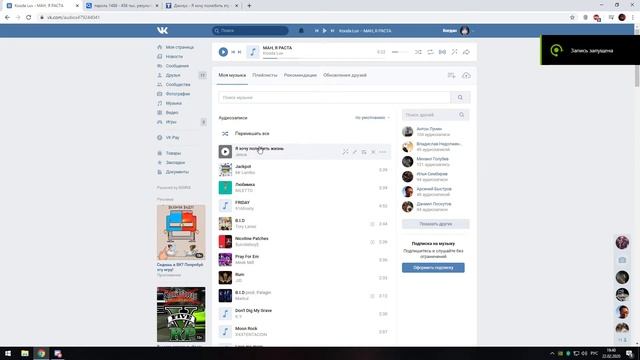Click the delete X icon on the hovered track

point(373,152)
